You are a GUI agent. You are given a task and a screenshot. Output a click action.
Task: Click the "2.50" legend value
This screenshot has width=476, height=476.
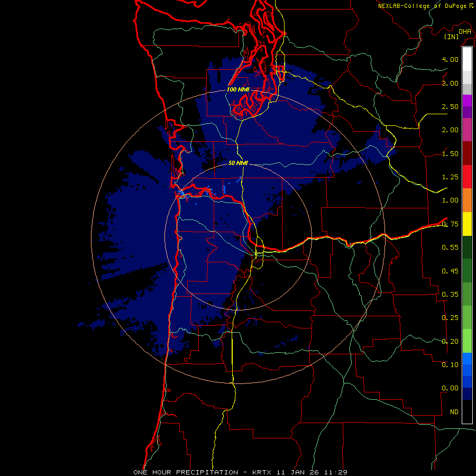click(x=450, y=106)
